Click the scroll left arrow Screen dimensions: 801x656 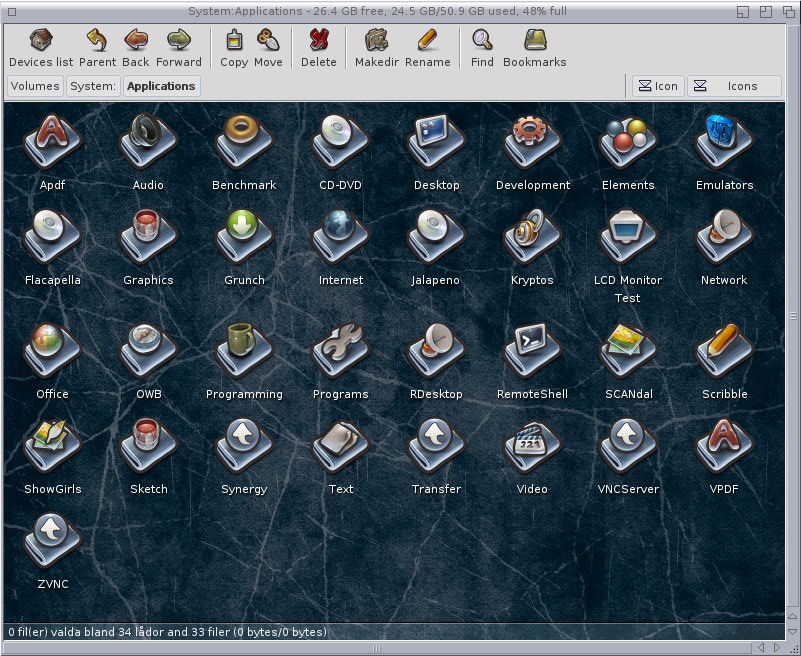pos(761,648)
